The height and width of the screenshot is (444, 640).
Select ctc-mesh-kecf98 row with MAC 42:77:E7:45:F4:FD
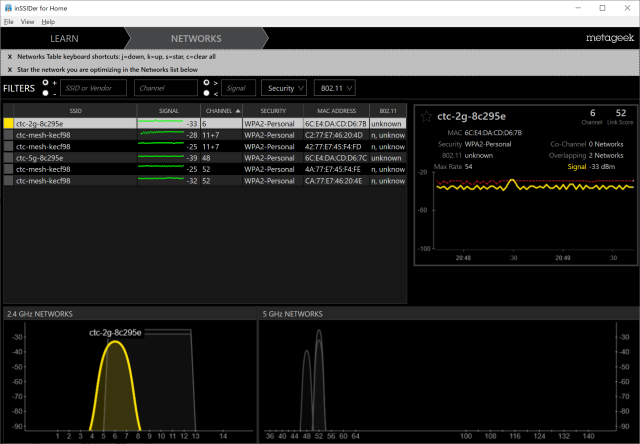(205, 147)
